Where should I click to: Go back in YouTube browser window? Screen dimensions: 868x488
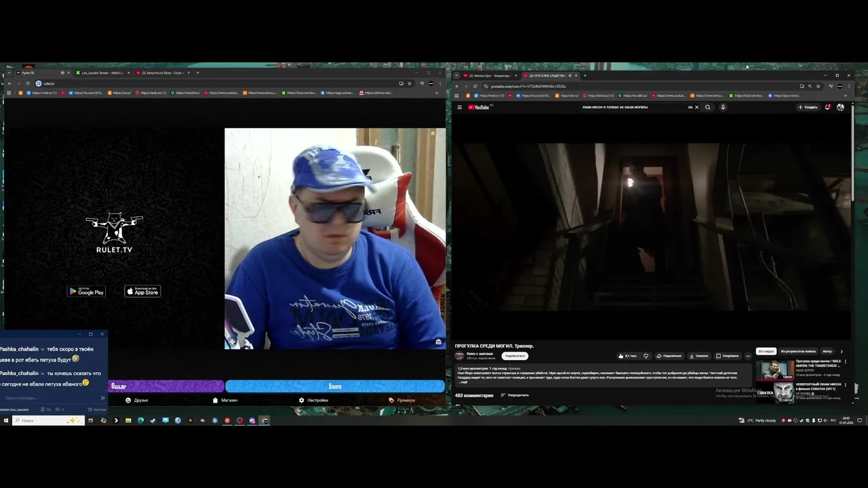456,86
